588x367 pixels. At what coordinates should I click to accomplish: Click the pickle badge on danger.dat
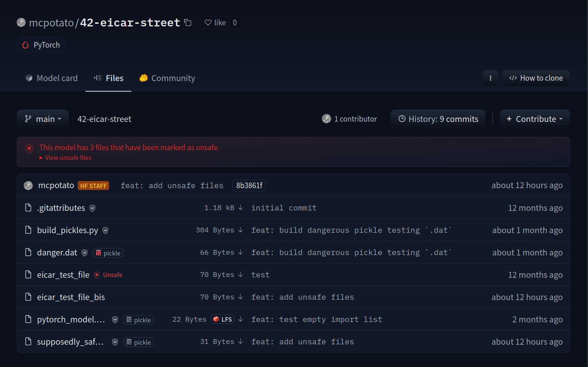(x=108, y=253)
